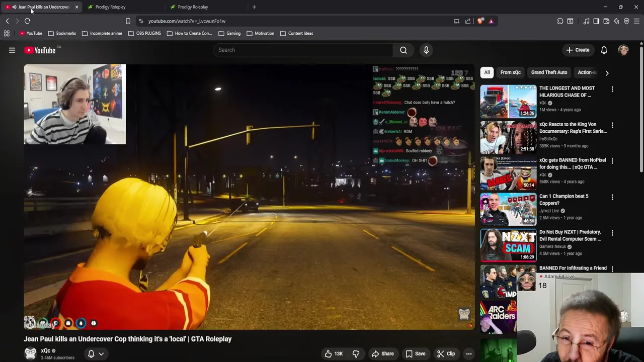Open a new tab with plus icon

click(254, 7)
